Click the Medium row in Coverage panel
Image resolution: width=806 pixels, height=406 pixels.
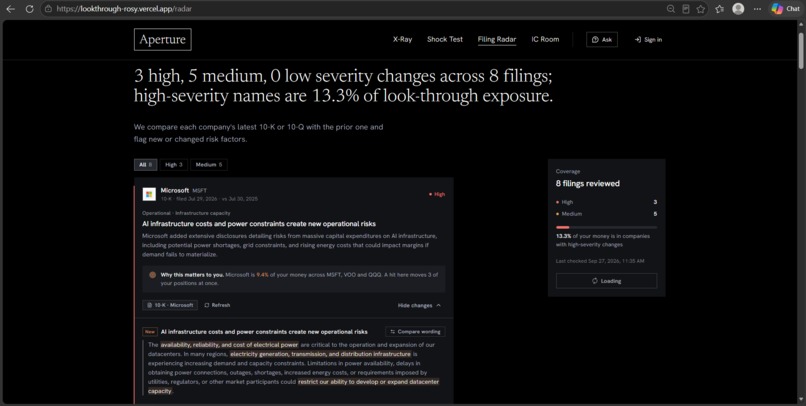point(606,214)
